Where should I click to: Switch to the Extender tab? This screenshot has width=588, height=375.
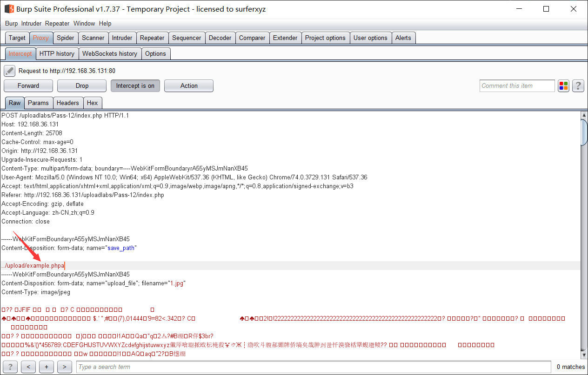click(x=285, y=38)
